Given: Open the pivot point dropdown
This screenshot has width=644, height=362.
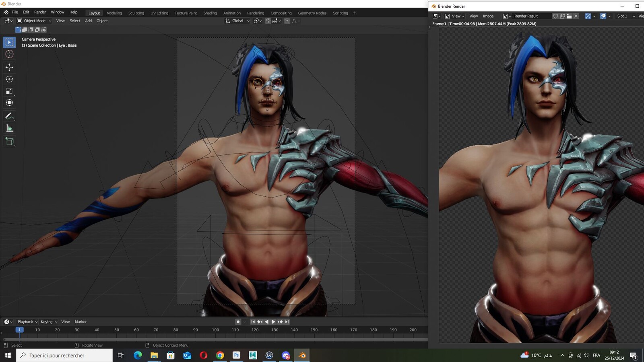Looking at the screenshot, I should 258,21.
